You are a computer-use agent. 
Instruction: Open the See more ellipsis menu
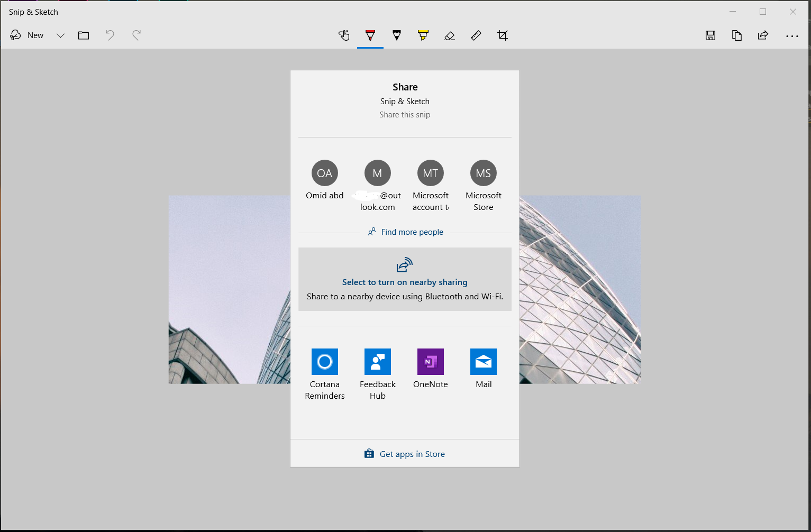coord(792,36)
